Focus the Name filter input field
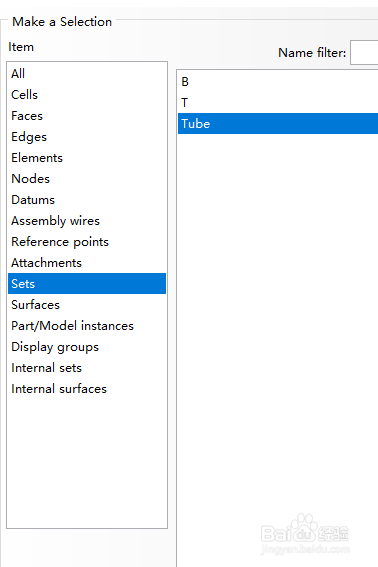 (364, 53)
